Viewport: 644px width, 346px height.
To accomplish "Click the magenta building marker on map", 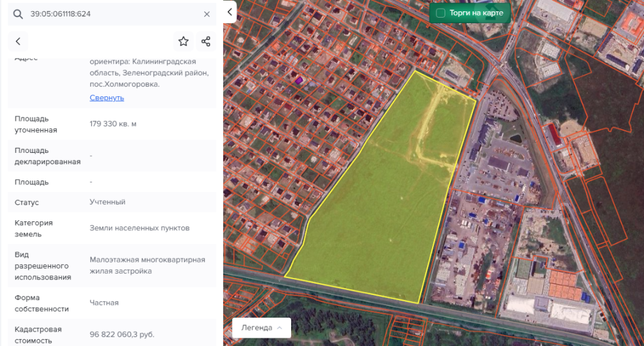I will [300, 80].
